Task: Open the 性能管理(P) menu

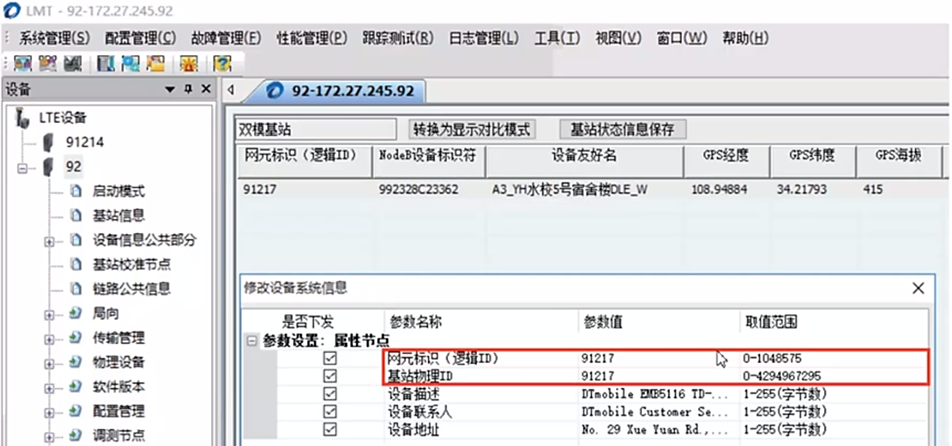Action: pyautogui.click(x=311, y=38)
